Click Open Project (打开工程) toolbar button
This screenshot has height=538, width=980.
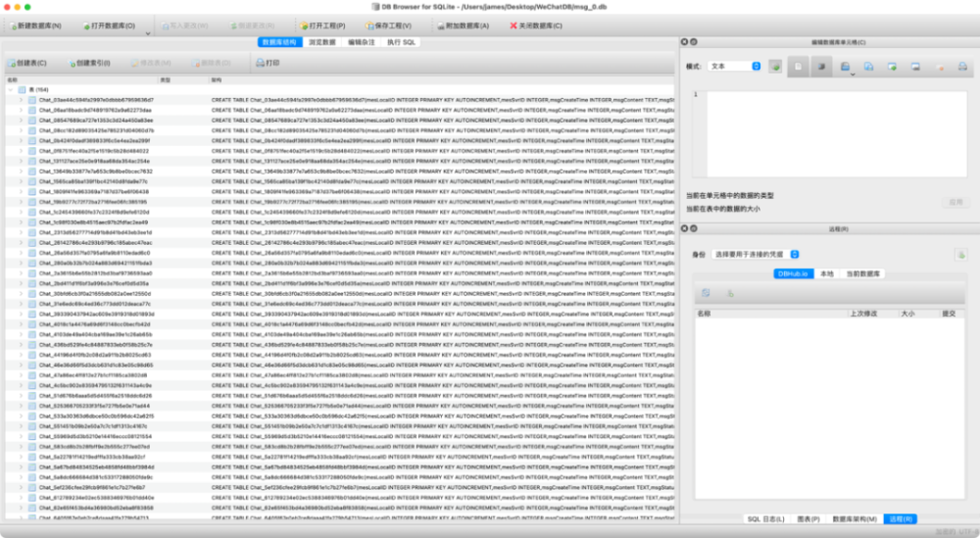click(322, 25)
